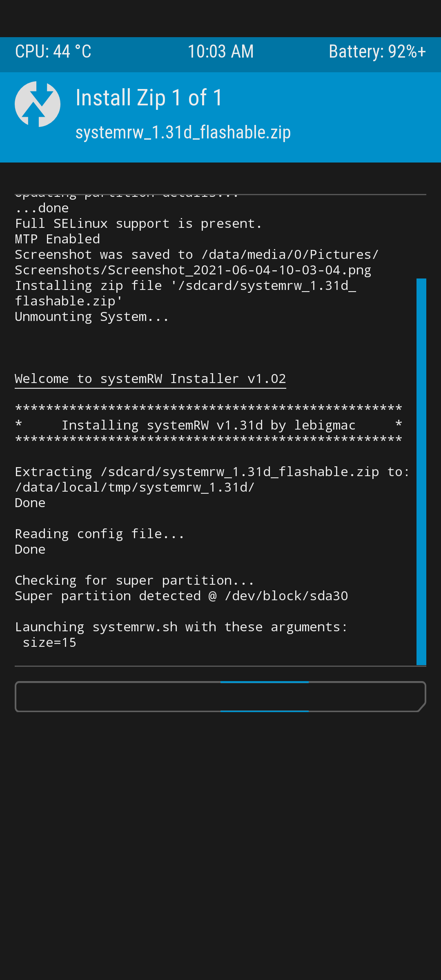This screenshot has height=980, width=441.
Task: Click the blue progress indicator segment
Action: (x=265, y=697)
